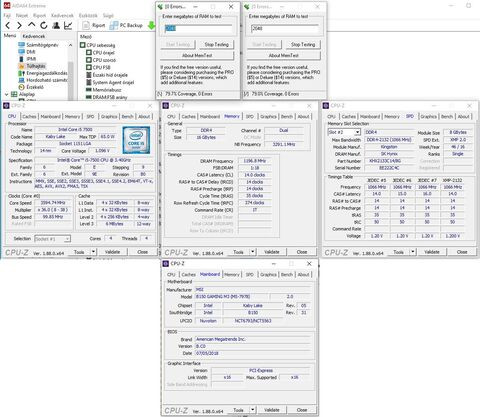Viewport: 480px width, 417px height.
Task: Click the Riport toolbar button
Action: (94, 25)
